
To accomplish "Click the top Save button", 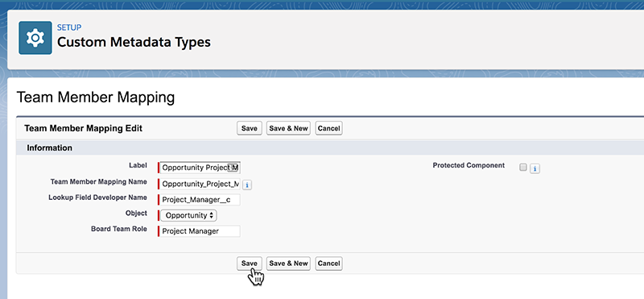I will 250,128.
